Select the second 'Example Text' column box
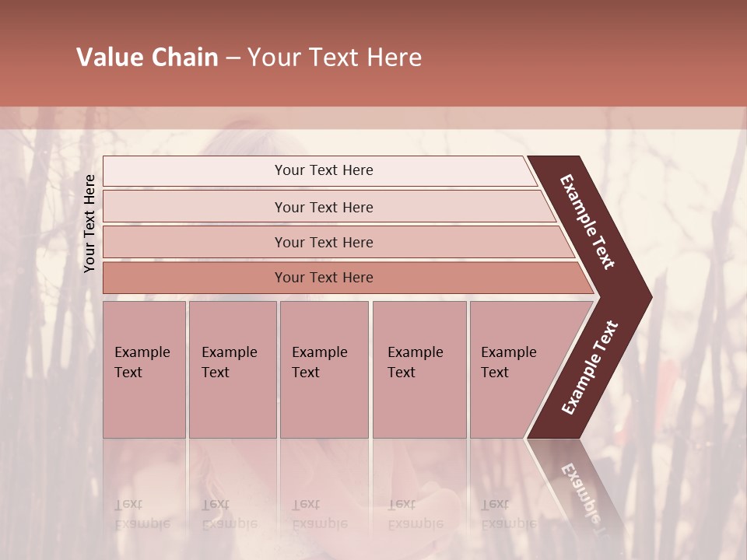This screenshot has height=560, width=747. coord(233,369)
